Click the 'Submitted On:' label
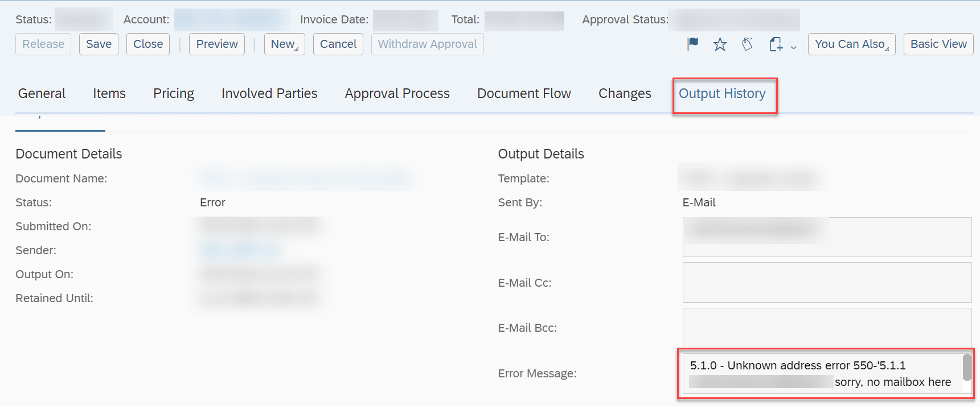 click(x=53, y=226)
